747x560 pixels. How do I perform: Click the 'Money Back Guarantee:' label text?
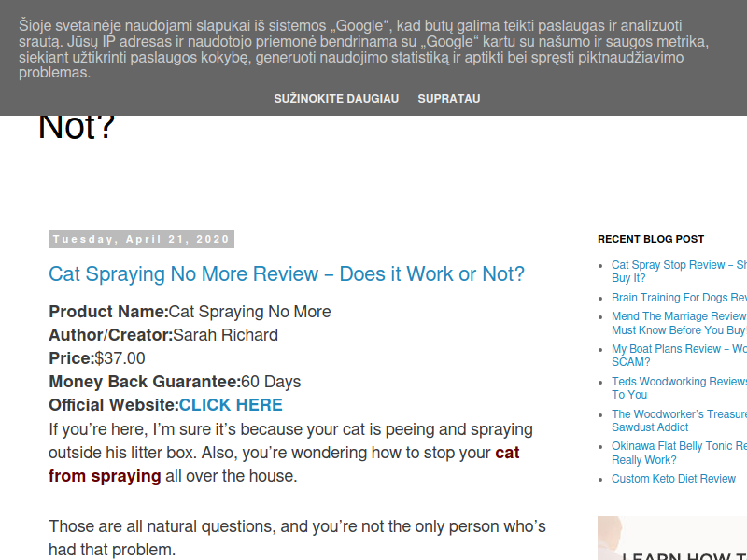click(145, 382)
